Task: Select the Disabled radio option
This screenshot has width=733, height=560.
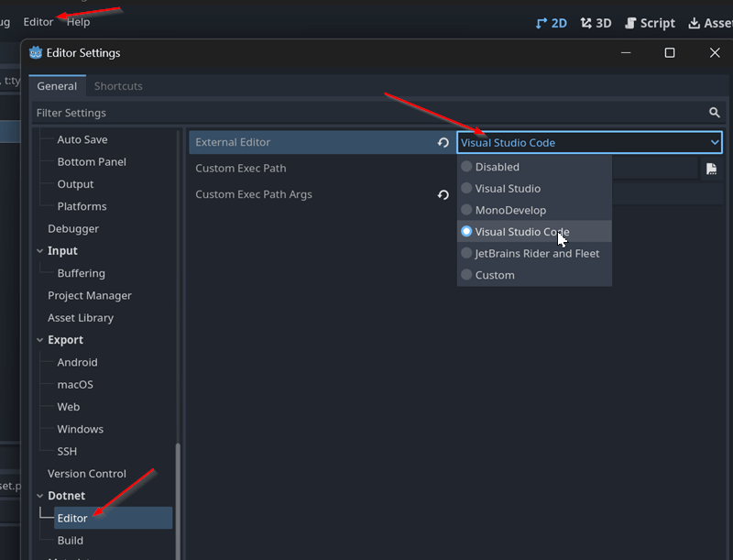Action: pyautogui.click(x=534, y=167)
